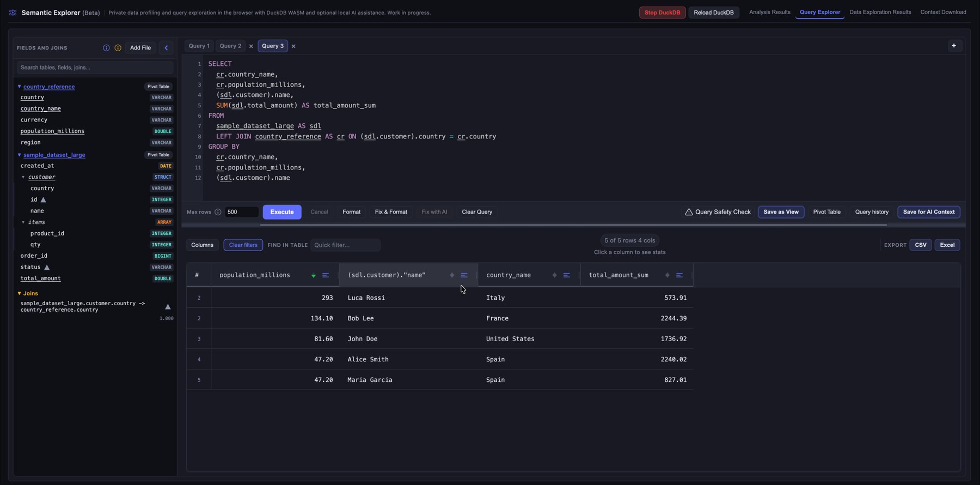980x485 pixels.
Task: Collapse the Joins section
Action: (19, 294)
